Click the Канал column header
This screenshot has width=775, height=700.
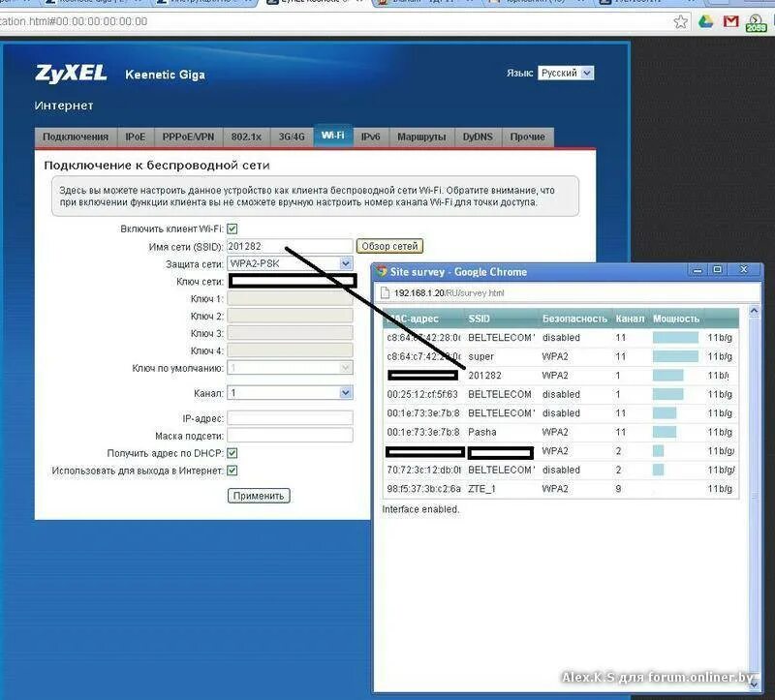coord(631,320)
